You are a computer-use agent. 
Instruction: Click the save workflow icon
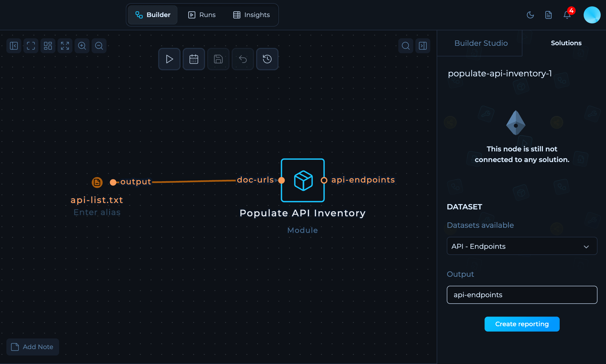click(x=218, y=59)
